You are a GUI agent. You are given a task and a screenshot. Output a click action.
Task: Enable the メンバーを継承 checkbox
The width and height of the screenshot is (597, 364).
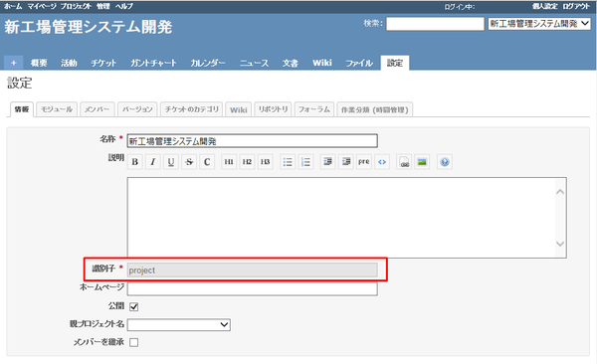coord(134,342)
